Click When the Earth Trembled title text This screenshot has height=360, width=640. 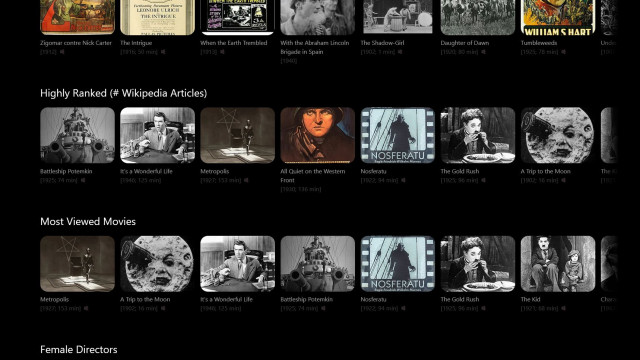[233, 43]
